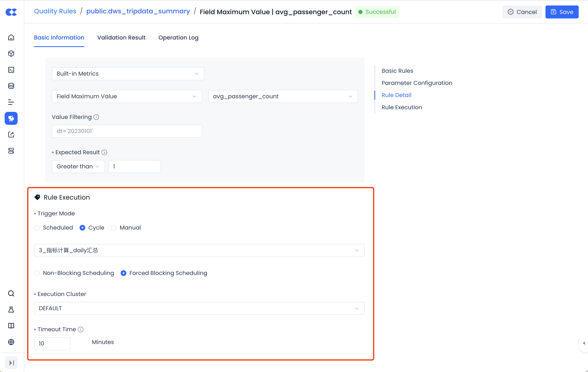Expand the Execution Cluster DEFAULT dropdown
The height and width of the screenshot is (372, 588).
click(199, 308)
